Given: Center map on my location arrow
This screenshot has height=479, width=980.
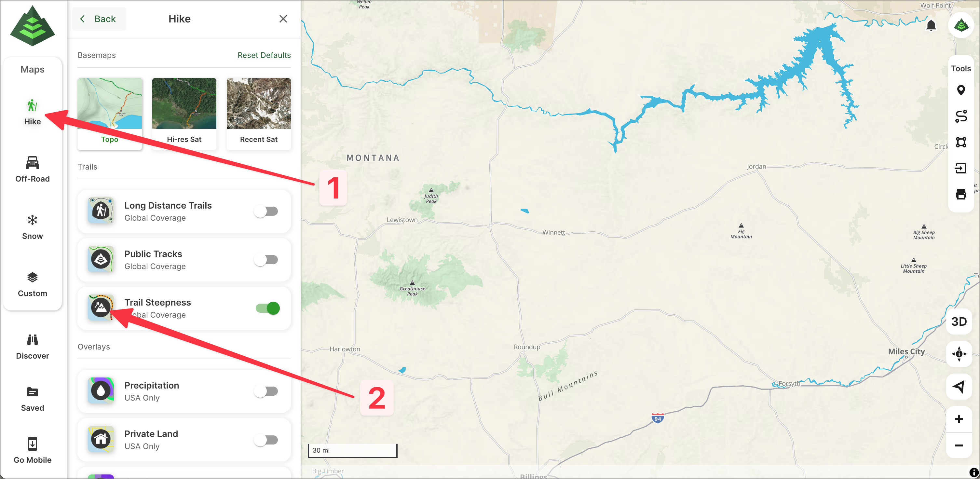Looking at the screenshot, I should click(959, 387).
